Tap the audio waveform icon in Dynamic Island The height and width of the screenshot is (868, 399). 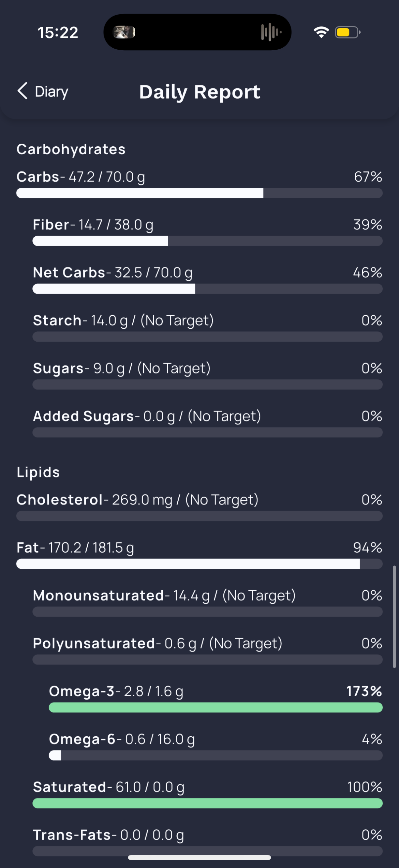pyautogui.click(x=271, y=32)
